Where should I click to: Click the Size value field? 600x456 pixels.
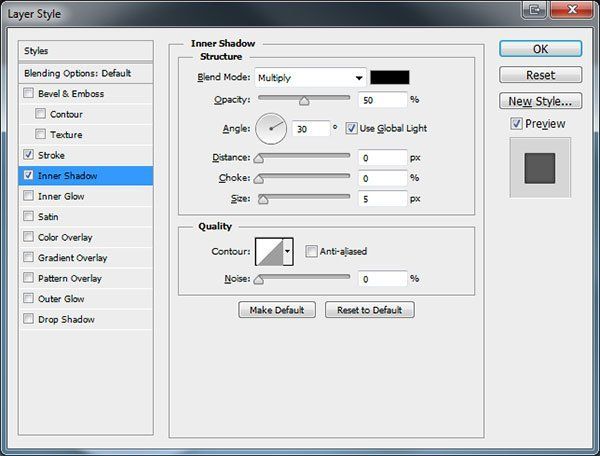[383, 199]
